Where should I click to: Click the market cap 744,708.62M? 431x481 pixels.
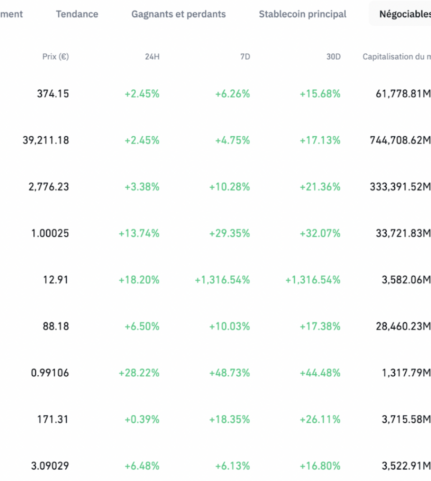point(400,140)
